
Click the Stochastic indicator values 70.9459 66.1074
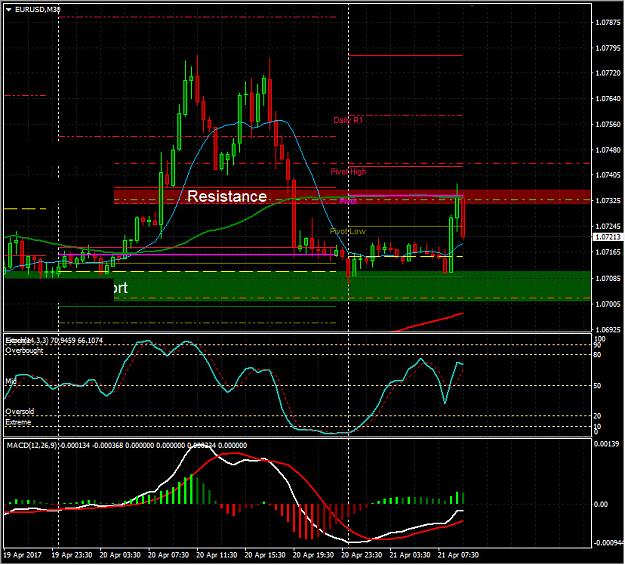77,341
